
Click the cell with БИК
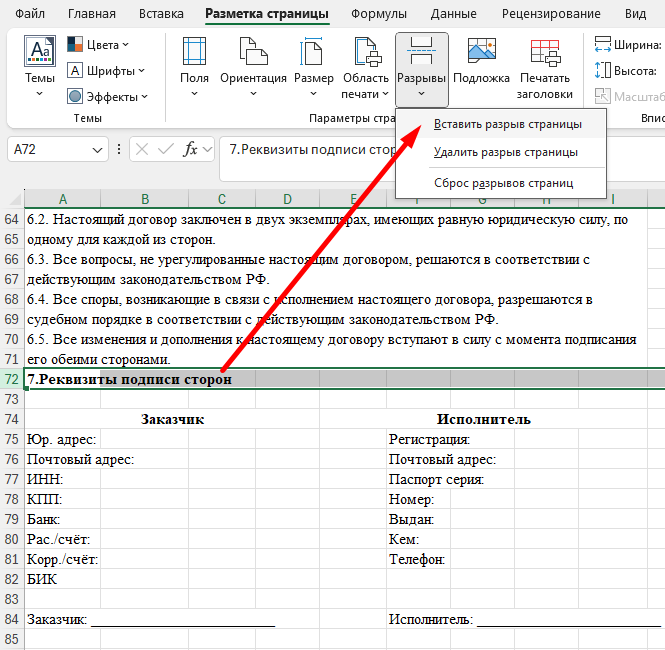[x=62, y=579]
